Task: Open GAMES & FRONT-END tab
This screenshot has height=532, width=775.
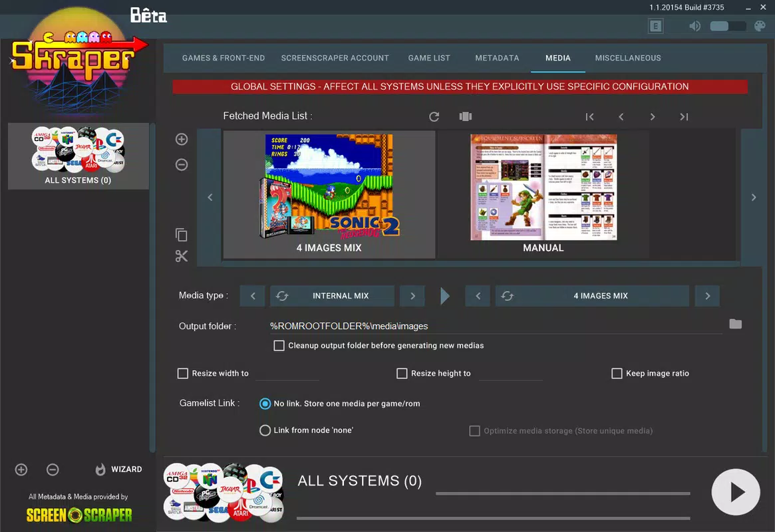Action: 224,58
